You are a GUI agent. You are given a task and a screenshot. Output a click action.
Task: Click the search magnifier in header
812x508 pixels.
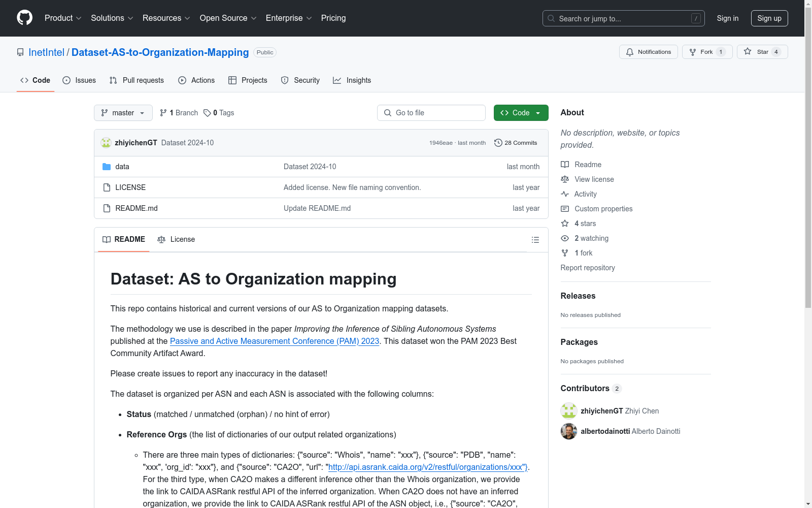tap(551, 18)
